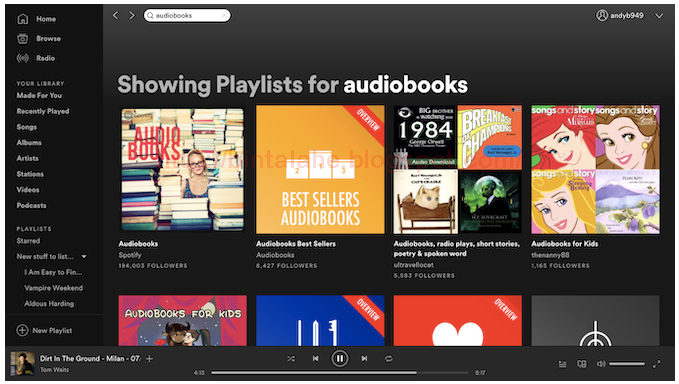
Task: Collapse the New stuff to list folder arrow
Action: 84,257
